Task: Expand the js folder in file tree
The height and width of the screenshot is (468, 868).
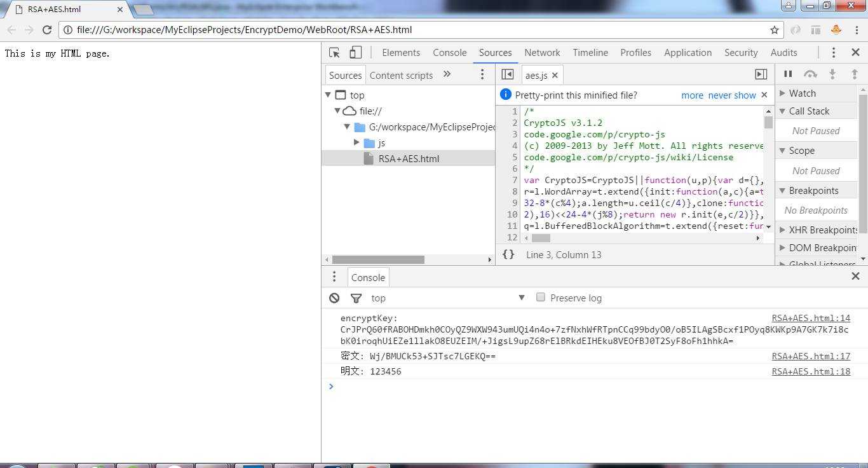Action: 357,142
